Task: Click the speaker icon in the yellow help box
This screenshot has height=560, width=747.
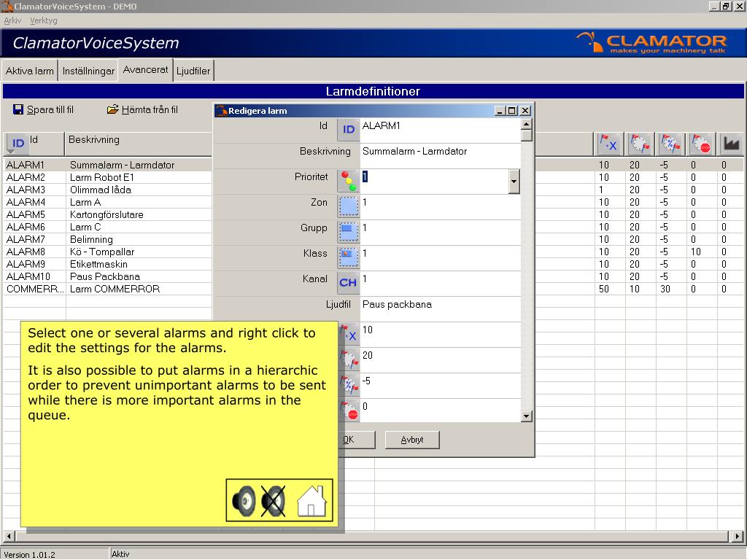Action: [x=244, y=501]
